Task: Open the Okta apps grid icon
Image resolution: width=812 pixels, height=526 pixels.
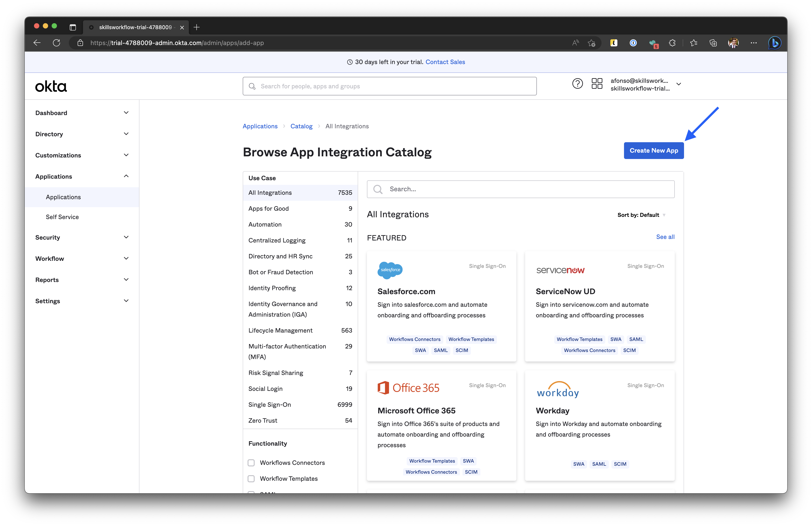Action: pyautogui.click(x=597, y=84)
